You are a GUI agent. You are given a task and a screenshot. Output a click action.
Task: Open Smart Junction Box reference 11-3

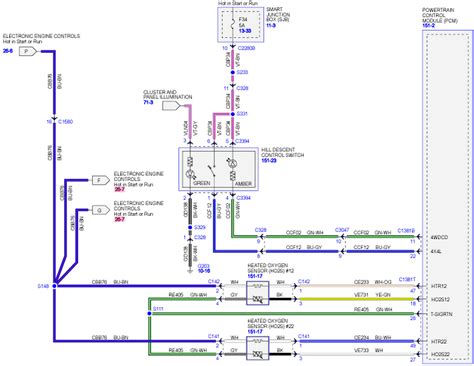tap(271, 25)
